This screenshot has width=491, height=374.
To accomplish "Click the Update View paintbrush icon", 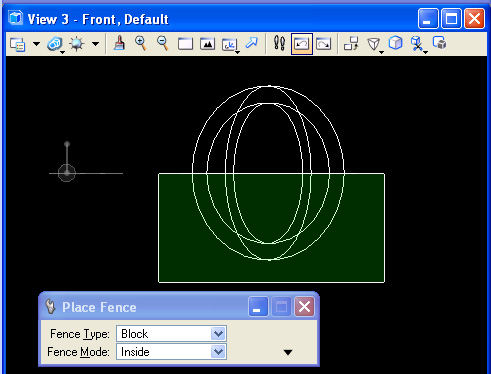I will (119, 43).
